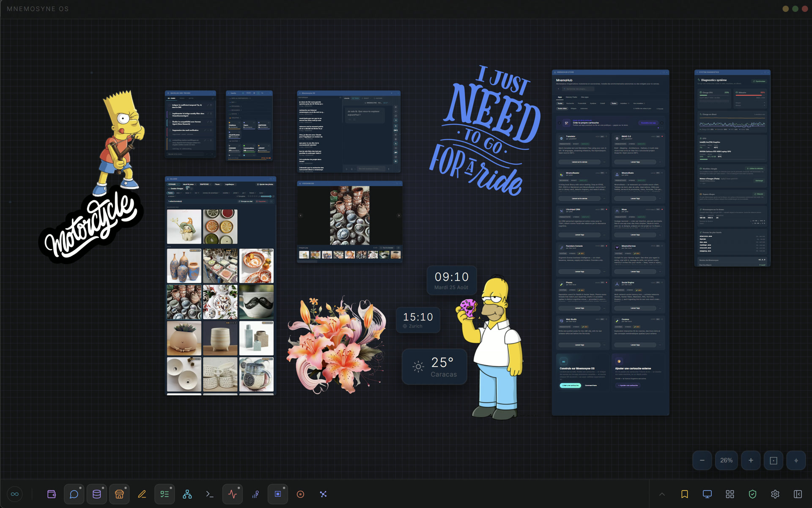The height and width of the screenshot is (508, 812).
Task: Favorite the Translator app with its heart
Action: pyautogui.click(x=606, y=136)
